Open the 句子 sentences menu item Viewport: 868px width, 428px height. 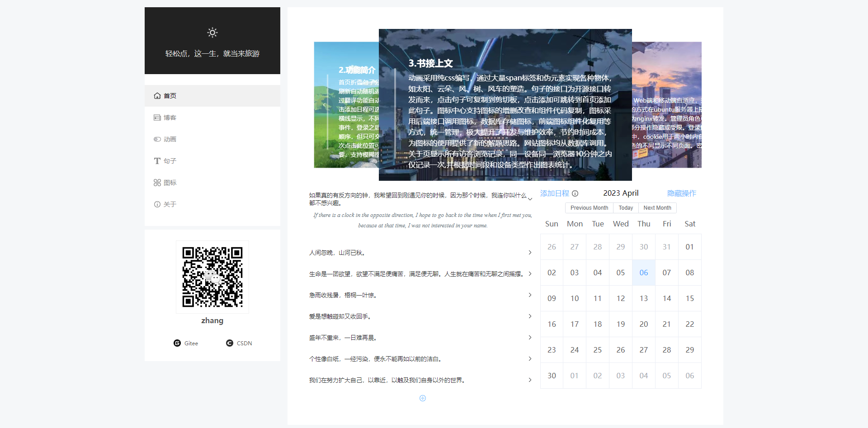(212, 161)
